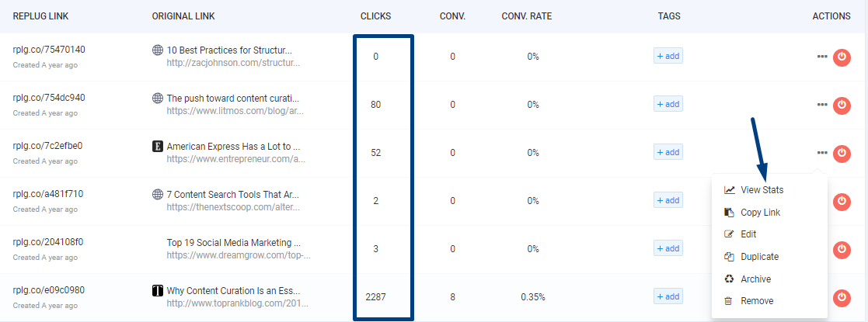
Task: Disable the rplg.co/e09c0980 link power toggle
Action: (842, 297)
